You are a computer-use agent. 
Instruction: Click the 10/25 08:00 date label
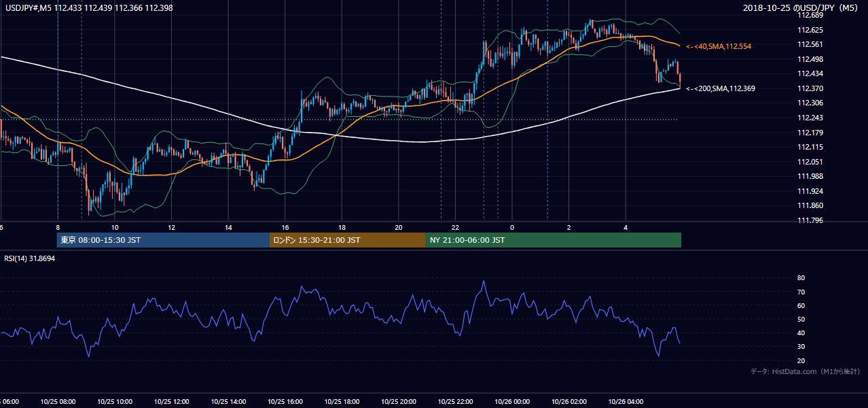[x=58, y=402]
